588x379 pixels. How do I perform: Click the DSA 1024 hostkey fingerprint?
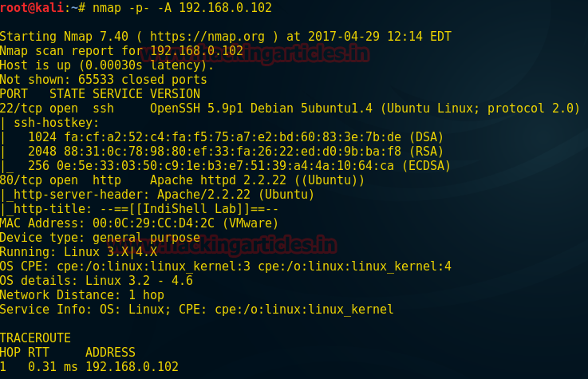235,137
